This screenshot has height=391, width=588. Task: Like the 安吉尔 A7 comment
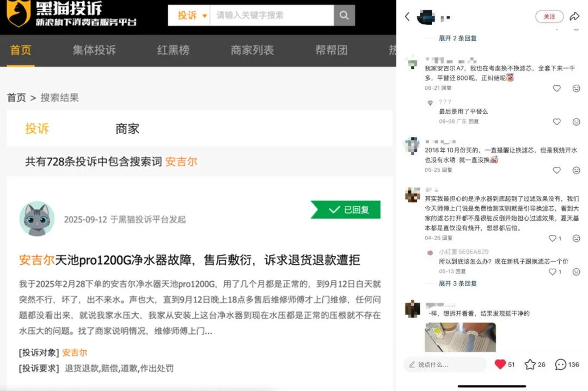557,89
